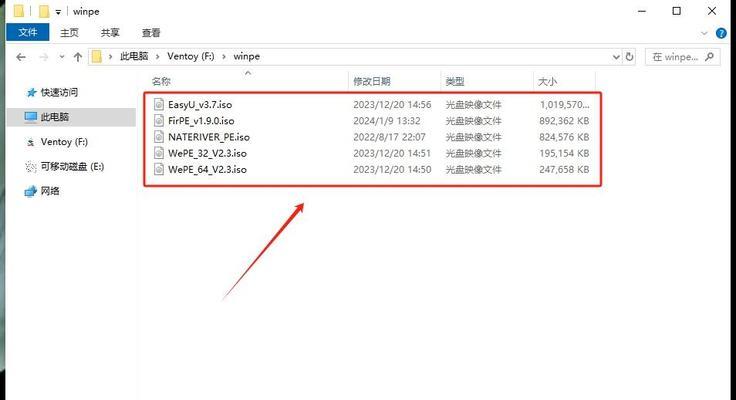Click the size value 247,658 KB
Image resolution: width=736 pixels, height=400 pixels.
click(x=564, y=169)
